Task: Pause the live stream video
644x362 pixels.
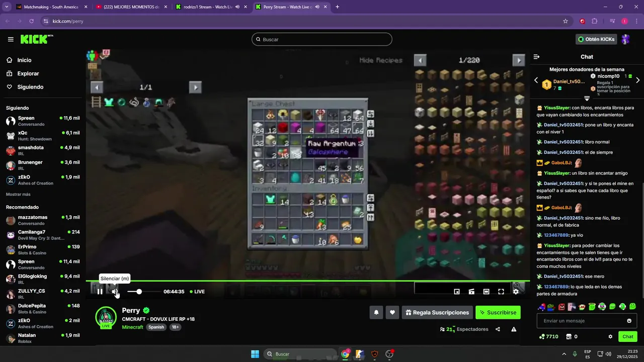Action: (100, 292)
